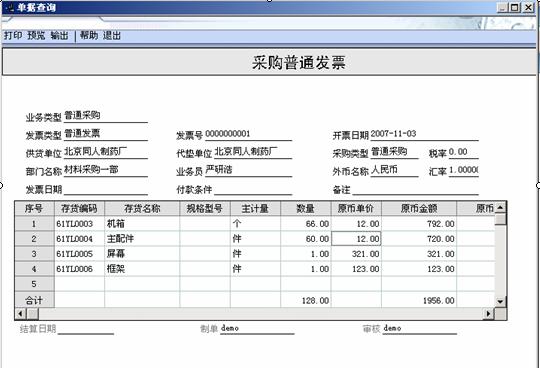540x368 pixels.
Task: Click the 发票号 field showing 0000000001
Action: tap(248, 134)
